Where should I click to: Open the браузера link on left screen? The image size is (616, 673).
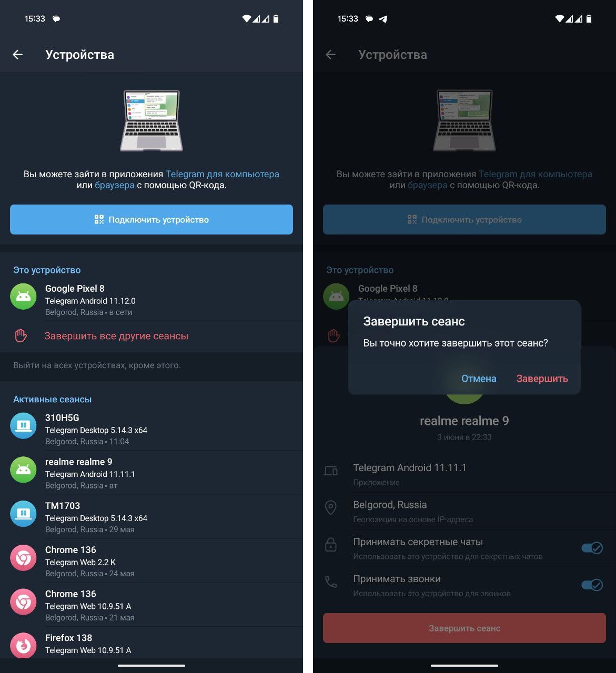coord(115,185)
